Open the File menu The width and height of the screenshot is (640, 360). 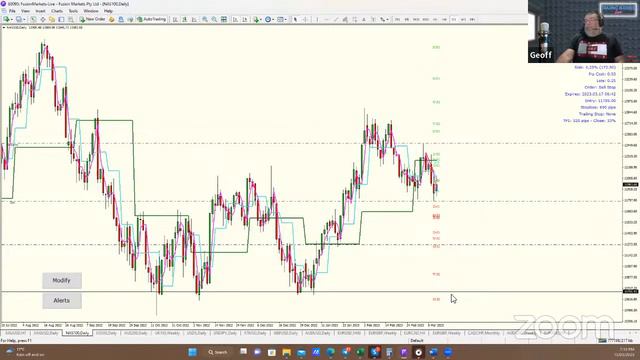tap(12, 11)
